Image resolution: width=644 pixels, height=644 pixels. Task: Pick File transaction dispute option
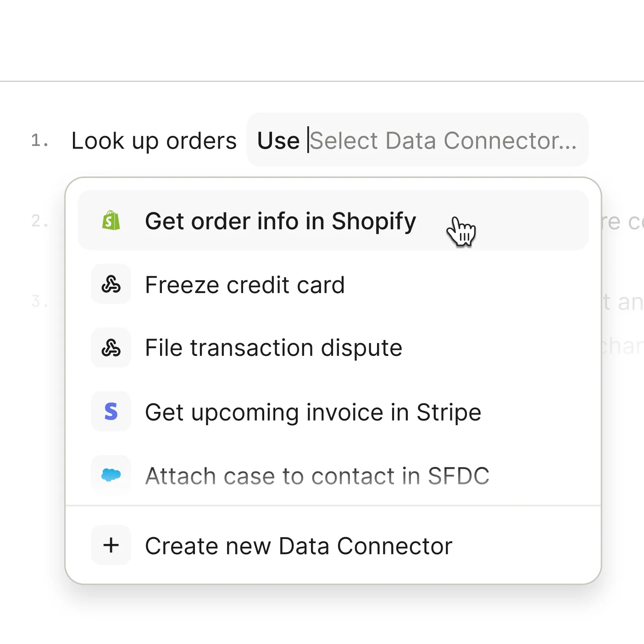click(273, 348)
